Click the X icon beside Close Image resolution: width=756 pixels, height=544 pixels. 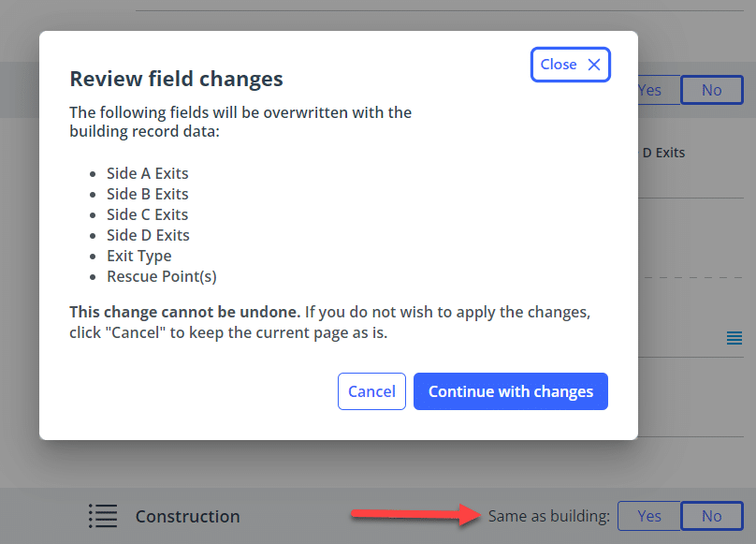click(x=594, y=65)
